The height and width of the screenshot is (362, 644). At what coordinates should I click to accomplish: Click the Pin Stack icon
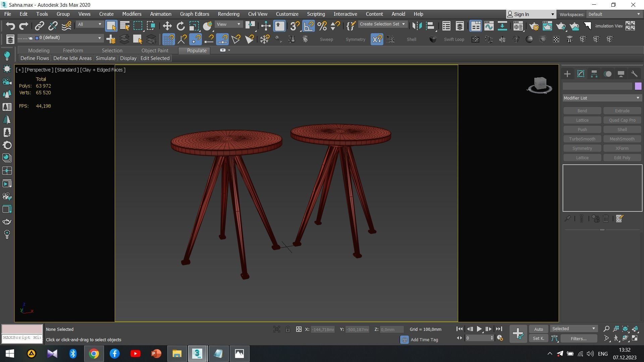(568, 219)
